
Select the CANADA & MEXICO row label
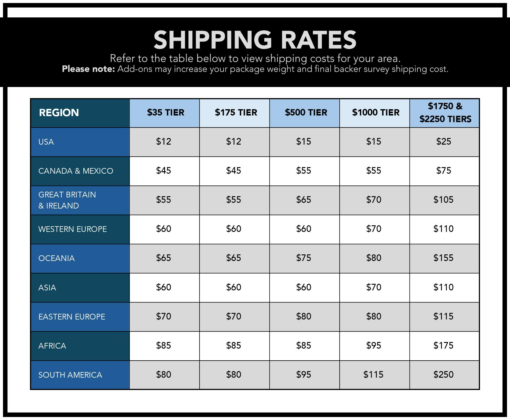[76, 171]
